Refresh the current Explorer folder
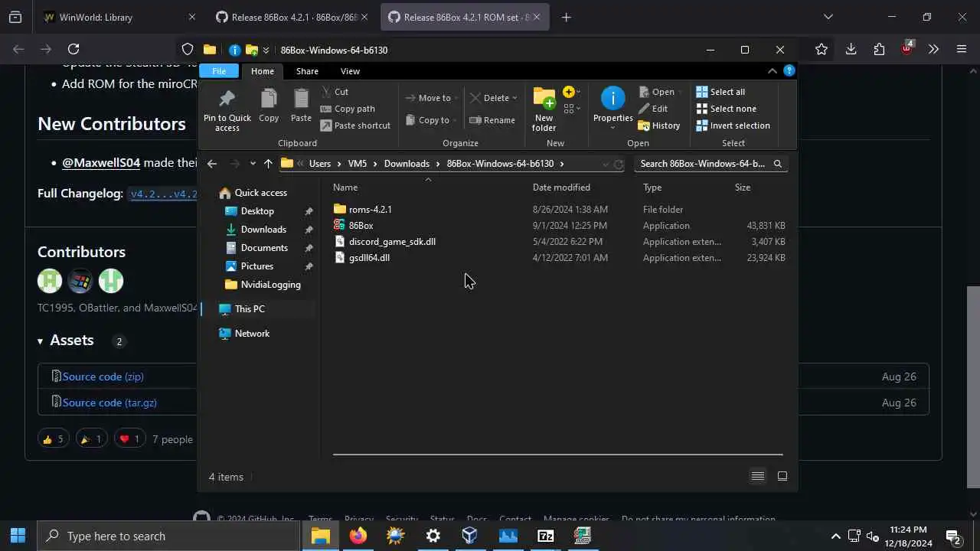This screenshot has height=551, width=980. [619, 164]
